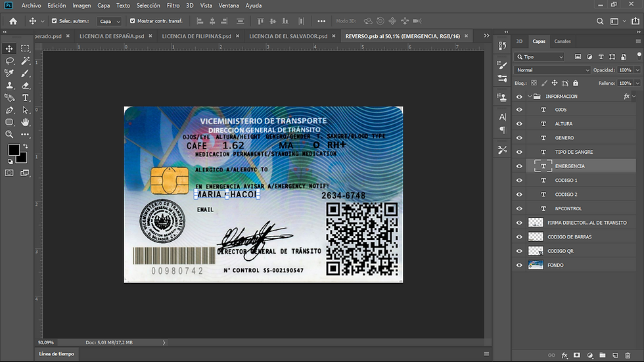Select the Hand tool
This screenshot has width=644, height=362.
tap(25, 122)
